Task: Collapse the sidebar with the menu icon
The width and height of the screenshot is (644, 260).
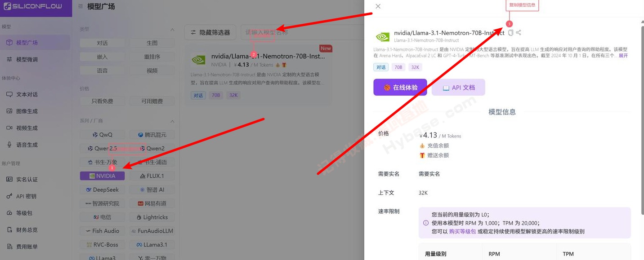Action: click(x=80, y=6)
